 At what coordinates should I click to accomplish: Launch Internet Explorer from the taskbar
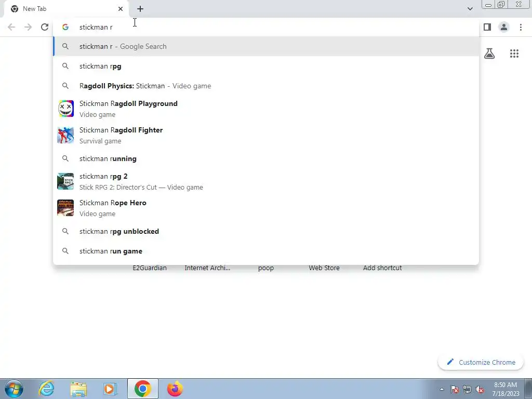[46, 389]
